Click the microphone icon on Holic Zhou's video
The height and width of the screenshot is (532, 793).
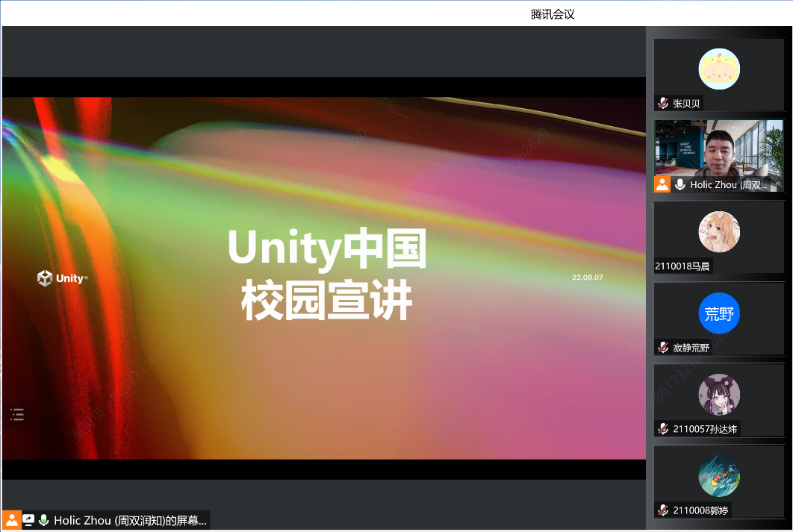[x=680, y=184]
